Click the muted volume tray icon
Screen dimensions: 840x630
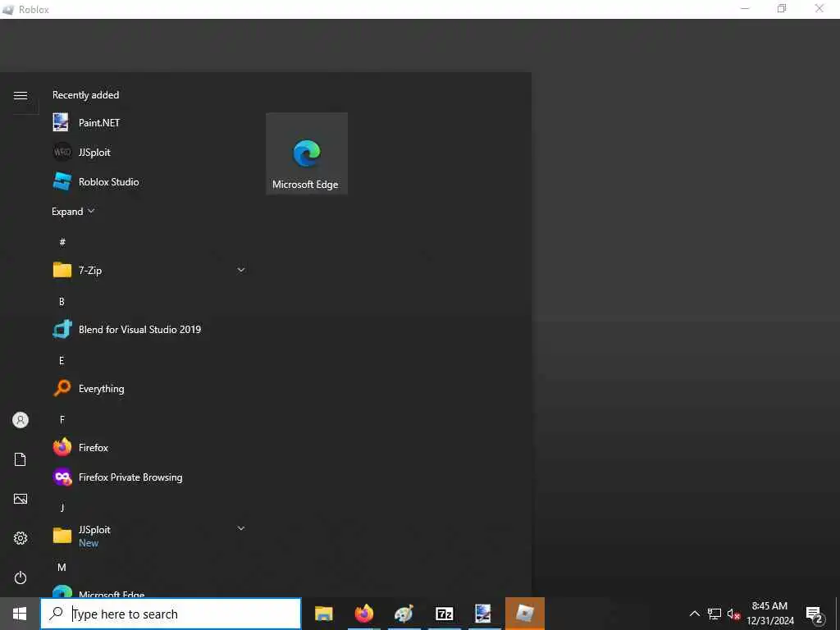click(733, 614)
